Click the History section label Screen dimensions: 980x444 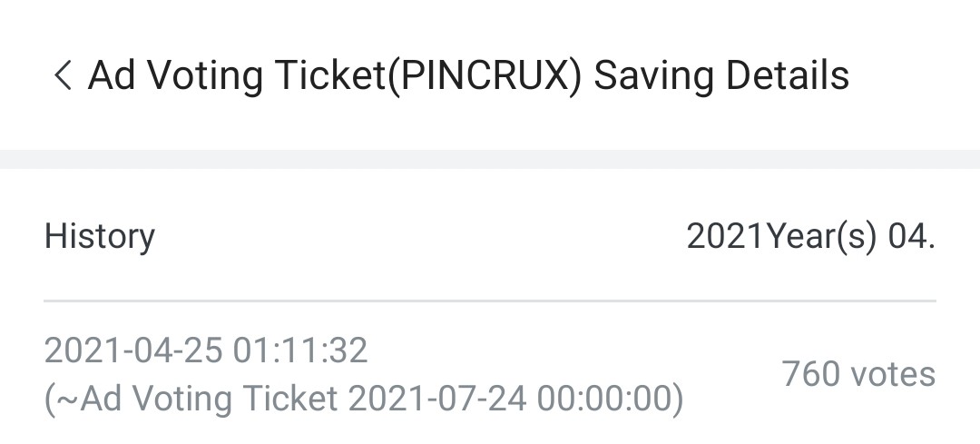coord(100,236)
